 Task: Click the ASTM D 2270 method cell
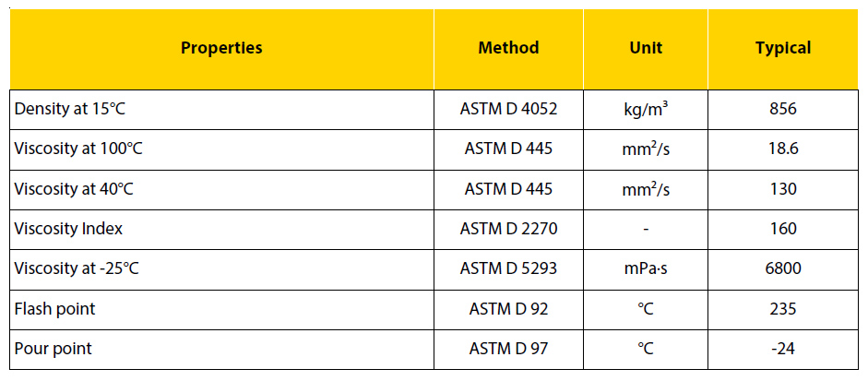tap(508, 230)
